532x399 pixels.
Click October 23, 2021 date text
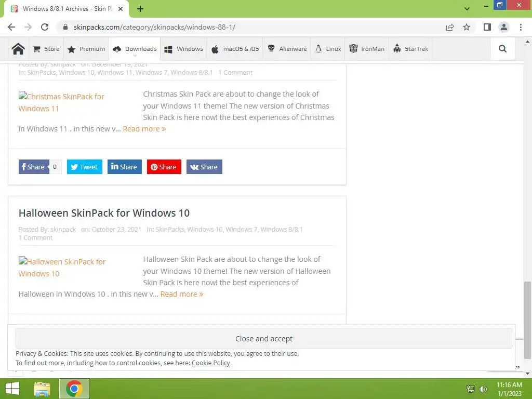[x=116, y=229]
